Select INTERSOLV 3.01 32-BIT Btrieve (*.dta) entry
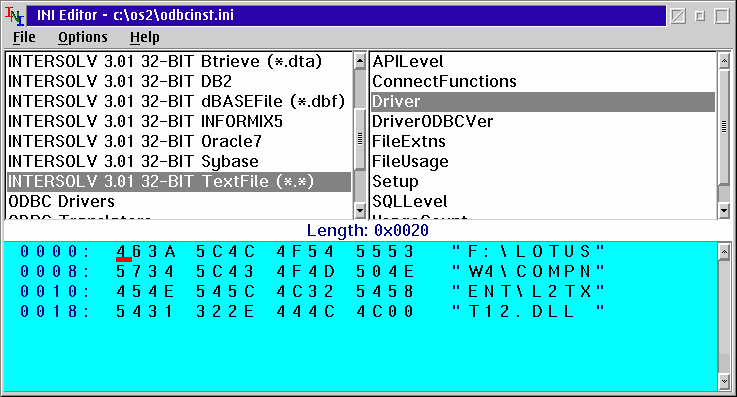 coord(179,62)
